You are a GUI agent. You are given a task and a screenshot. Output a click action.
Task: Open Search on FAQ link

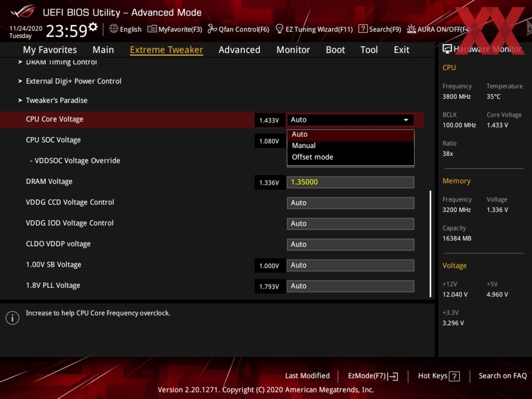pyautogui.click(x=503, y=376)
